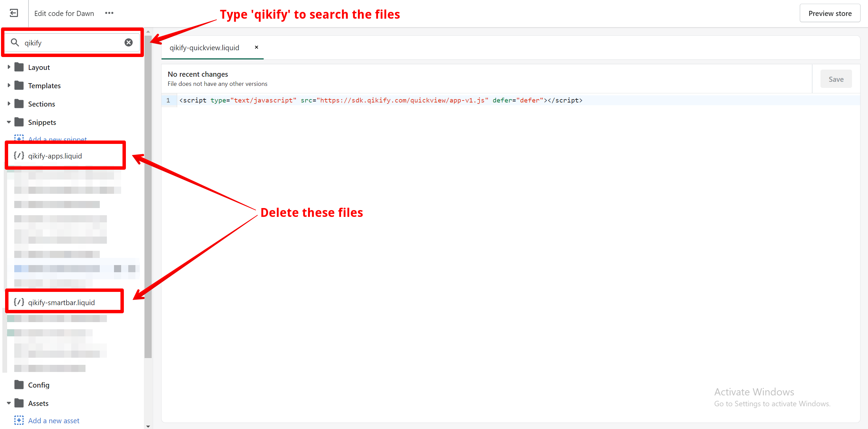Click the Templates folder icon

click(19, 86)
